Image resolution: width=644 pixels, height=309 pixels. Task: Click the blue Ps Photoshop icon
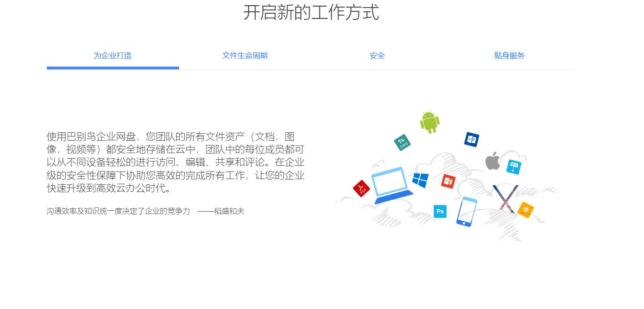[440, 211]
